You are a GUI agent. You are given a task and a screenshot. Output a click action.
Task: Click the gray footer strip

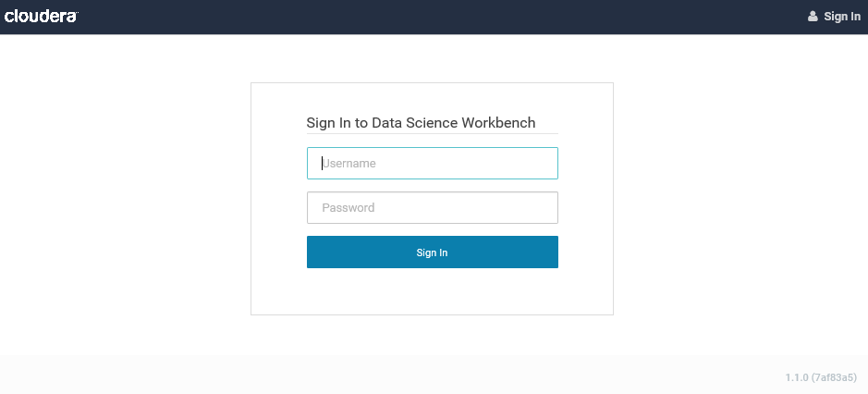click(370, 375)
